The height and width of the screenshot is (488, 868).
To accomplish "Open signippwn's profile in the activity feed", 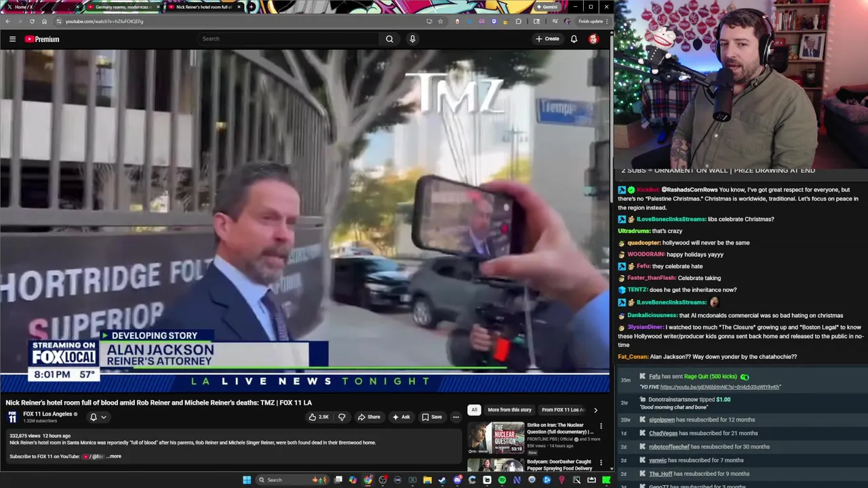I will click(x=662, y=420).
